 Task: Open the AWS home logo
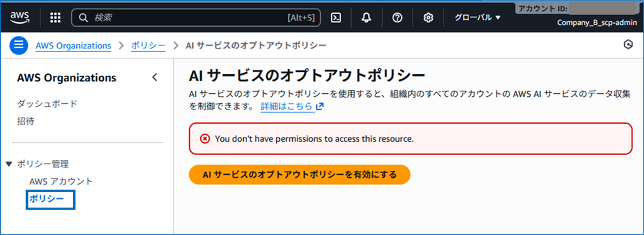[x=20, y=17]
